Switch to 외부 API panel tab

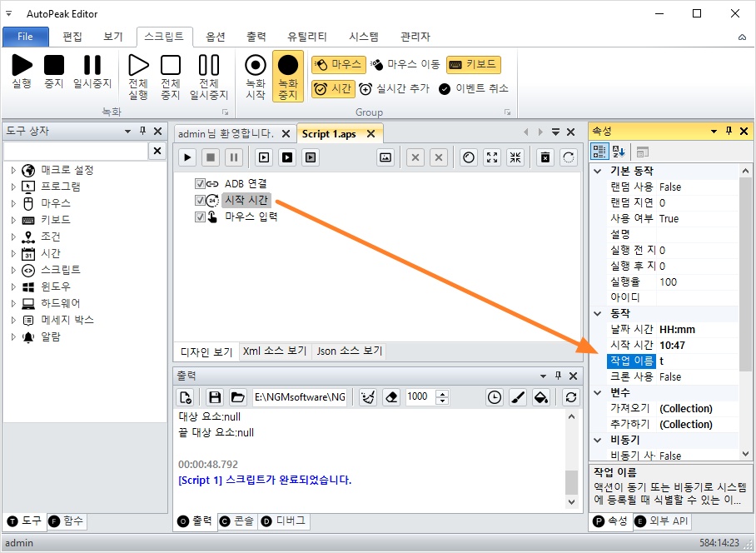pos(661,521)
